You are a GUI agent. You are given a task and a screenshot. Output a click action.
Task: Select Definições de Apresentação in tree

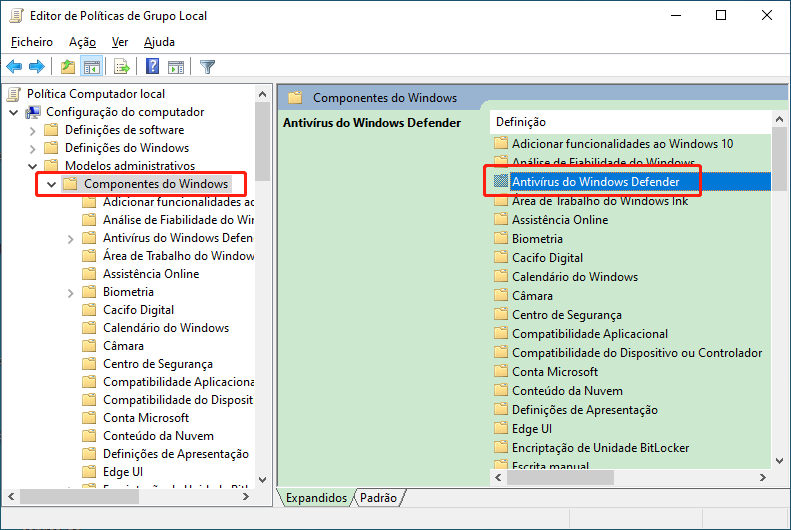(176, 454)
